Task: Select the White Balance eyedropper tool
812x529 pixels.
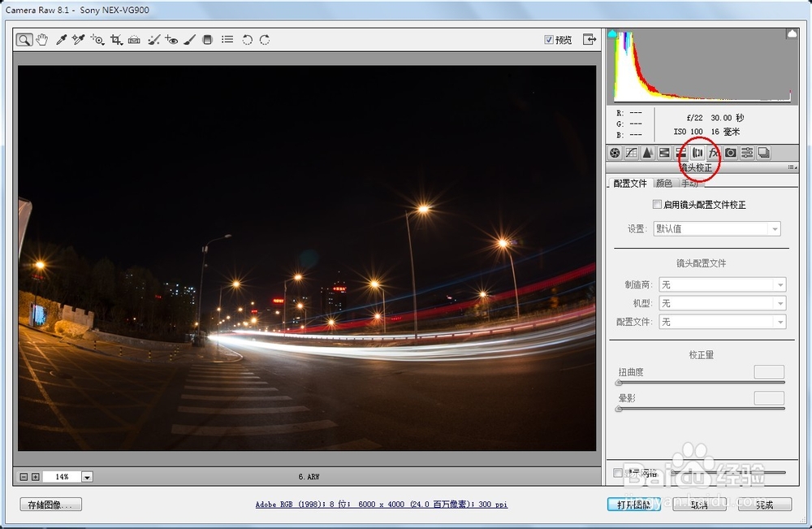Action: tap(60, 39)
